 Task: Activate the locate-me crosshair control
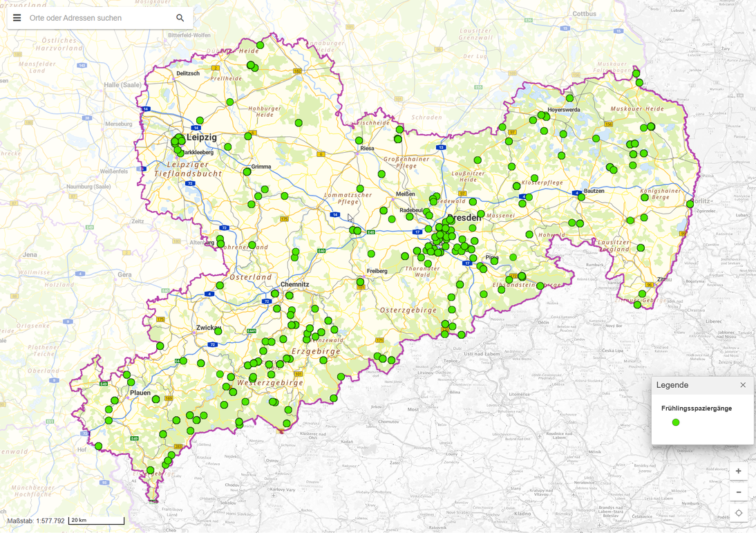pos(739,513)
